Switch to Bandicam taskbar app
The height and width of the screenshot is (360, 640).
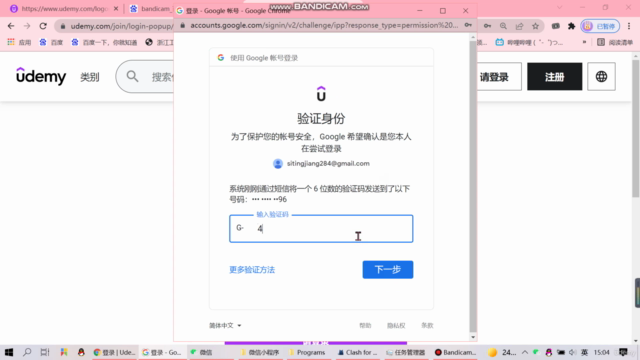point(456,352)
